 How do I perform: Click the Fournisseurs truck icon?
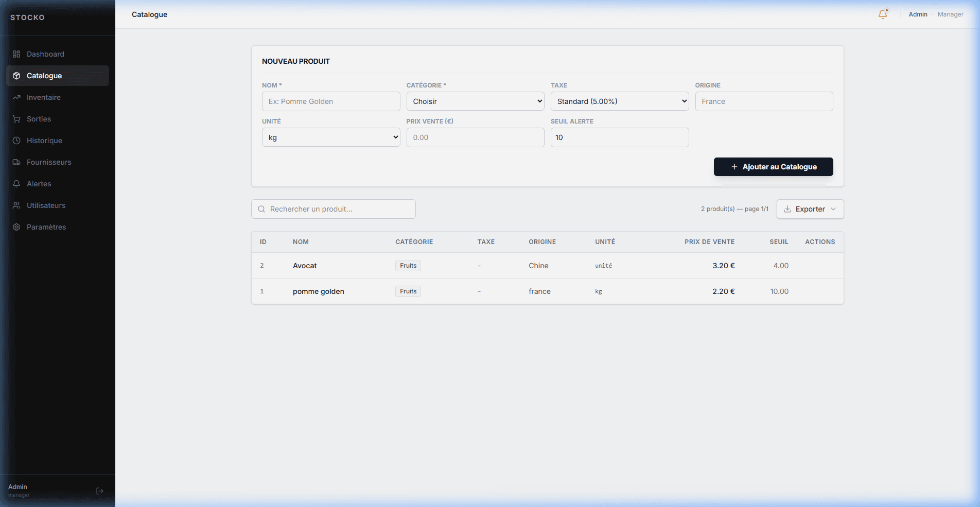[x=16, y=162]
